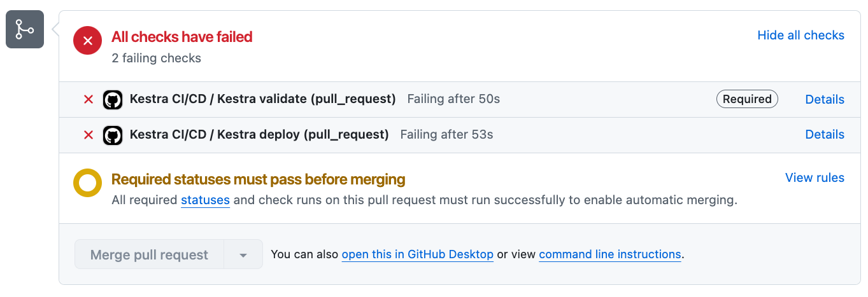Viewport: 868px width, 297px height.
Task: Select Kestra deploy (pull_request) check name
Action: (259, 135)
